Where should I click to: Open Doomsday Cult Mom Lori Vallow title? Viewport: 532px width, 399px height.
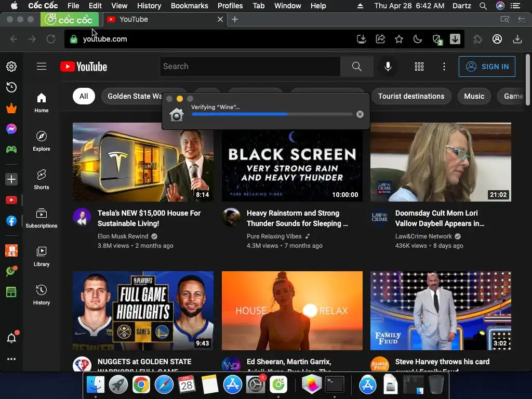[440, 218]
